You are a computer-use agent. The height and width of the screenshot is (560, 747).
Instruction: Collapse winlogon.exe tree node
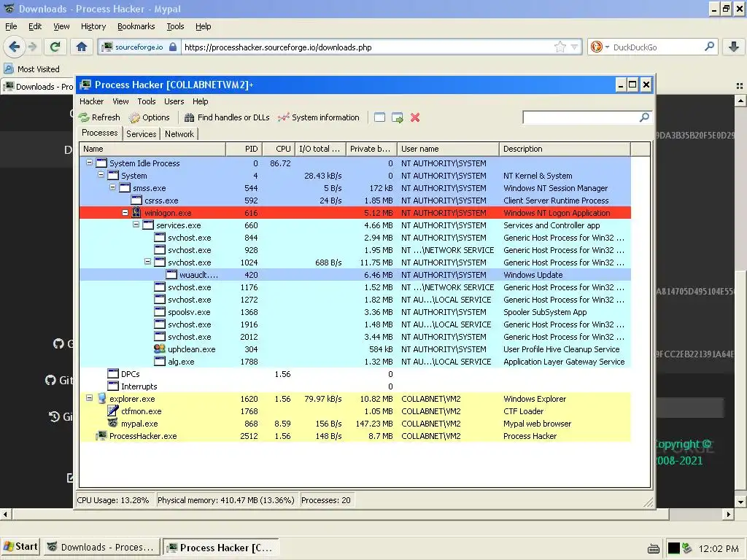click(x=125, y=212)
